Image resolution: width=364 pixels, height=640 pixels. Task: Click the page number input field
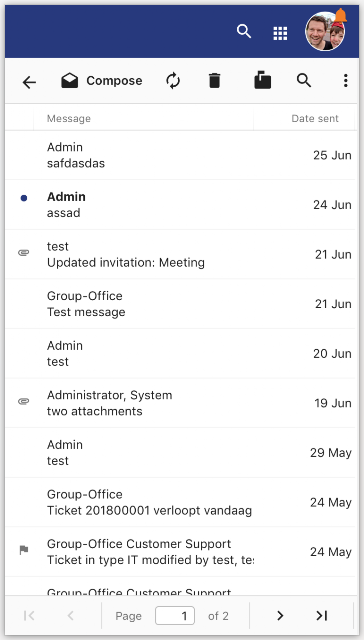pos(175,616)
